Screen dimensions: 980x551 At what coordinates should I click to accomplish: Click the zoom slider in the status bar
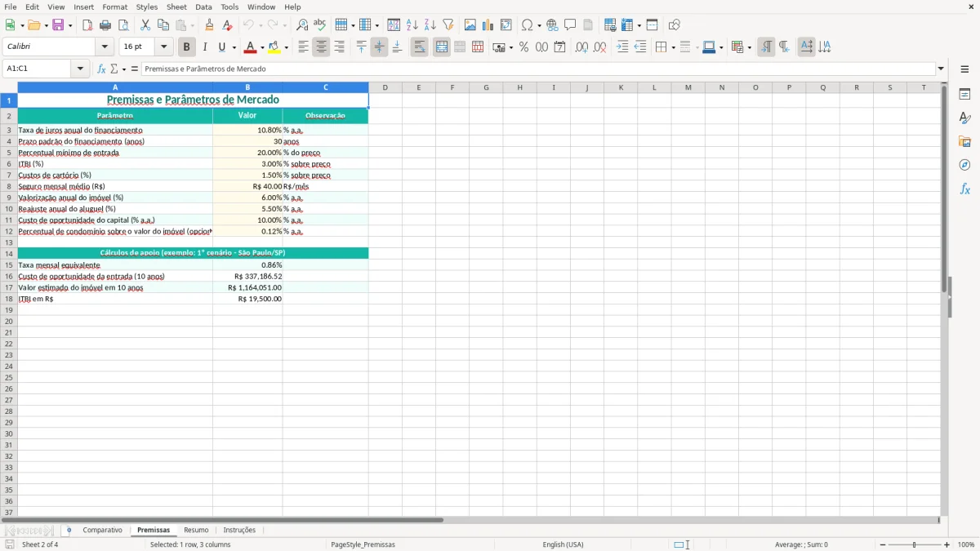point(914,544)
